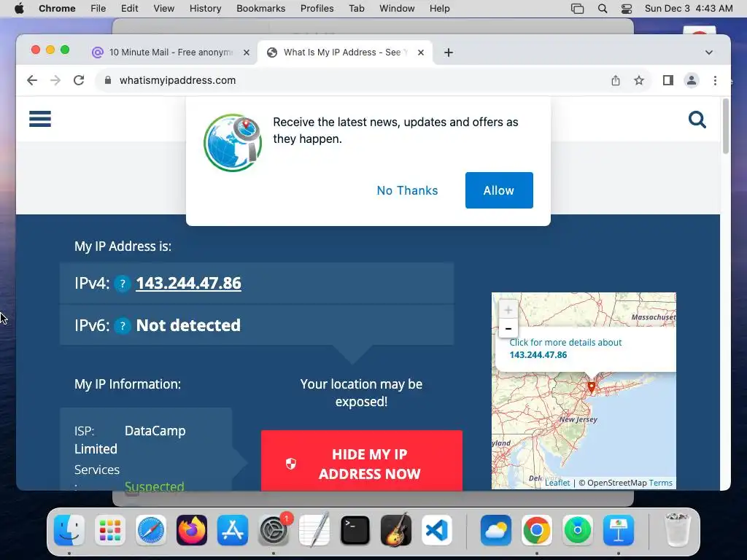This screenshot has height=560, width=747.
Task: Open a new tab with plus button
Action: click(449, 52)
